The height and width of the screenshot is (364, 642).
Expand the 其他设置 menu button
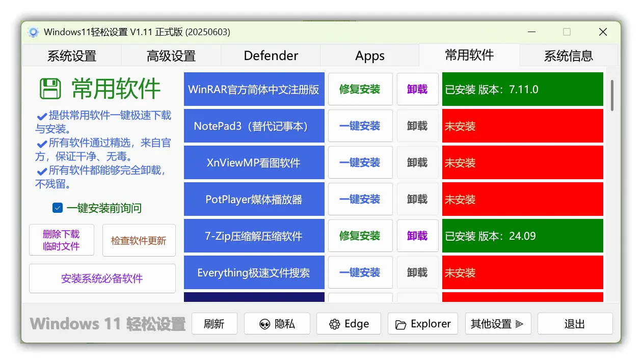pyautogui.click(x=498, y=324)
